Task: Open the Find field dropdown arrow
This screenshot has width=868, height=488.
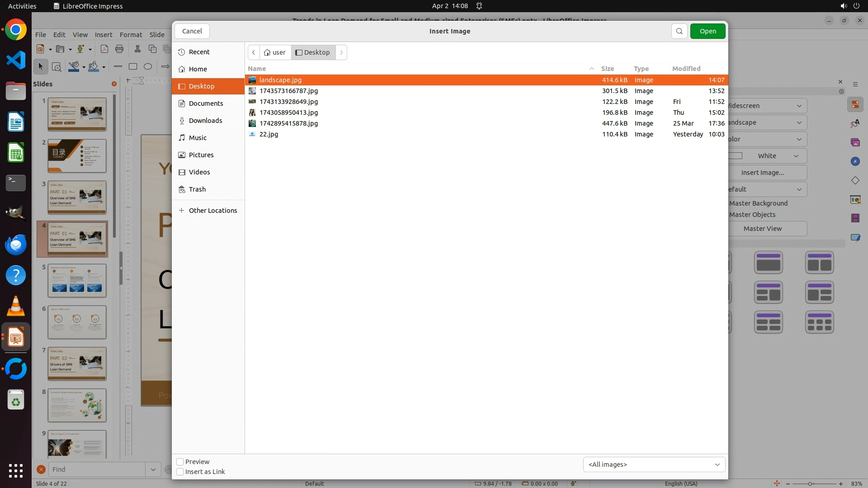Action: 153,469
